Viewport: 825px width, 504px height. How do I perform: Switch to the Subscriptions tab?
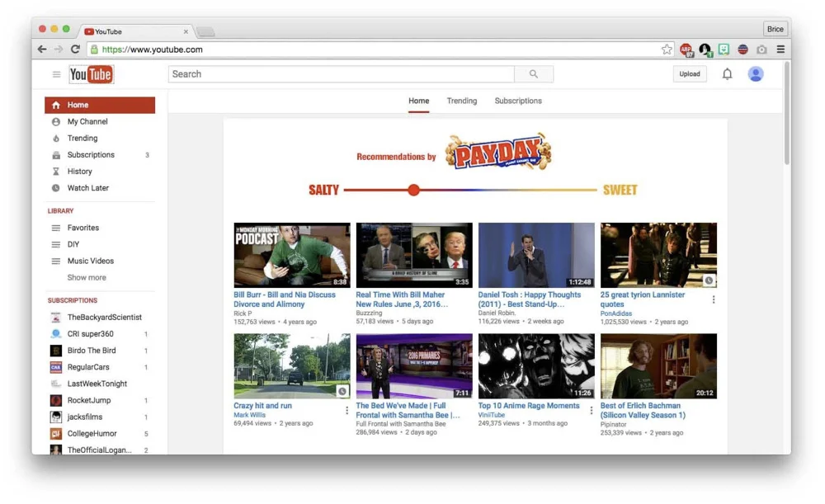pyautogui.click(x=518, y=101)
